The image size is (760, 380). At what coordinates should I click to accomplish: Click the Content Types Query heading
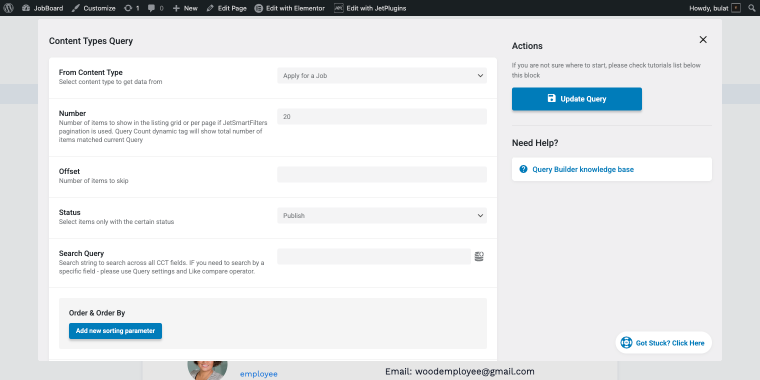[x=91, y=41]
